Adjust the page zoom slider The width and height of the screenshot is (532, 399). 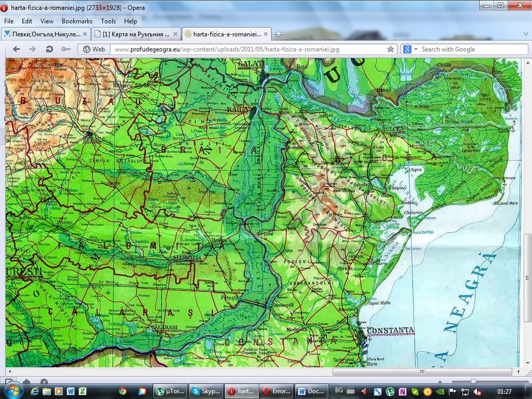[473, 381]
